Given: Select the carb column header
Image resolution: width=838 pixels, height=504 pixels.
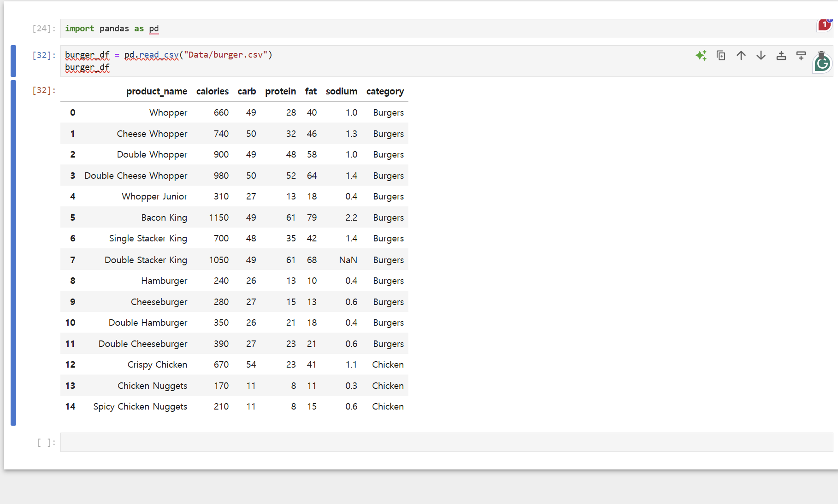Looking at the screenshot, I should point(247,91).
